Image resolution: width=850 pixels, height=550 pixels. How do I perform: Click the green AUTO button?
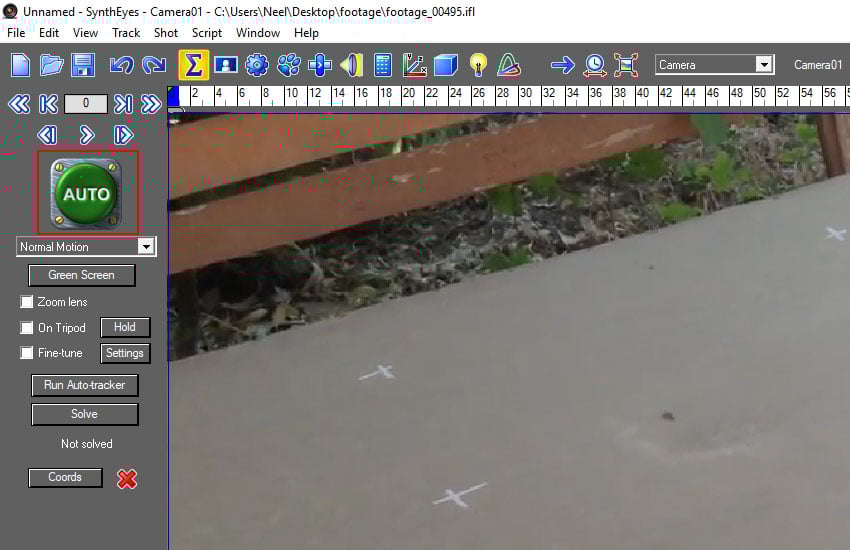pyautogui.click(x=87, y=193)
